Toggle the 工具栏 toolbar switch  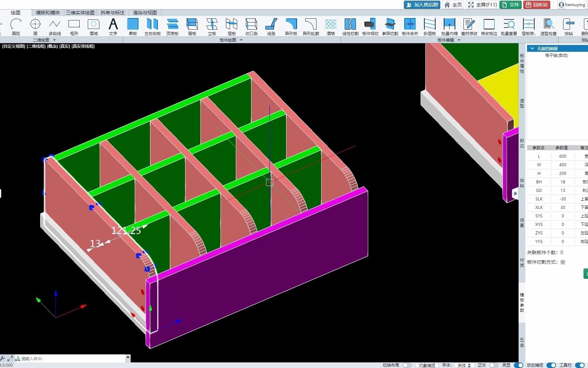[580, 365]
